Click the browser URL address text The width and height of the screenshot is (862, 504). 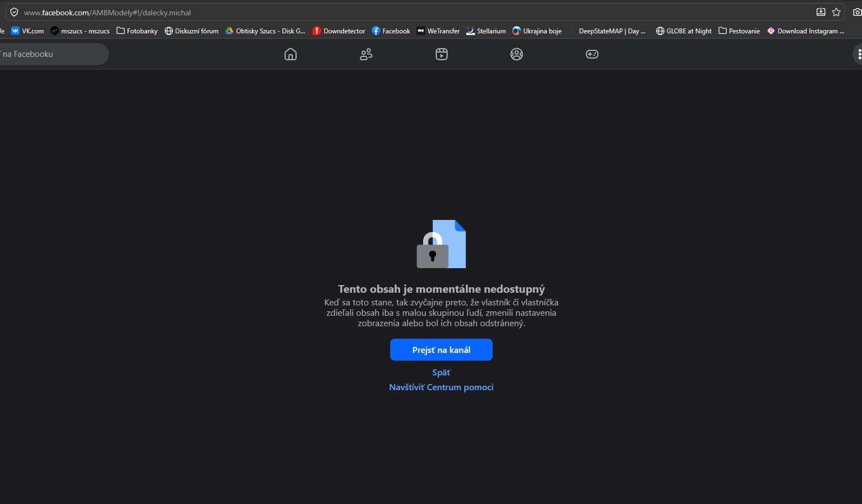pyautogui.click(x=107, y=13)
